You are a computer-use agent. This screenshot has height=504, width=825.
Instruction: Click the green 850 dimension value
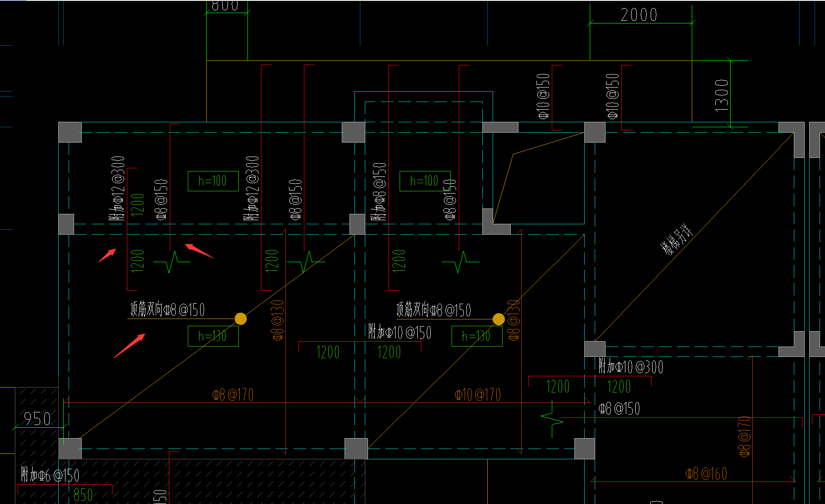click(84, 495)
